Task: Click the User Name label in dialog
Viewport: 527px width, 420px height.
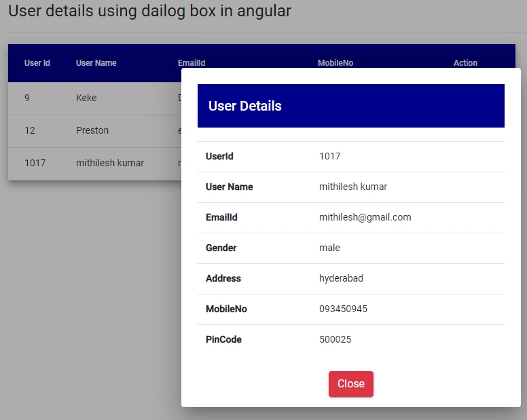Action: (230, 187)
